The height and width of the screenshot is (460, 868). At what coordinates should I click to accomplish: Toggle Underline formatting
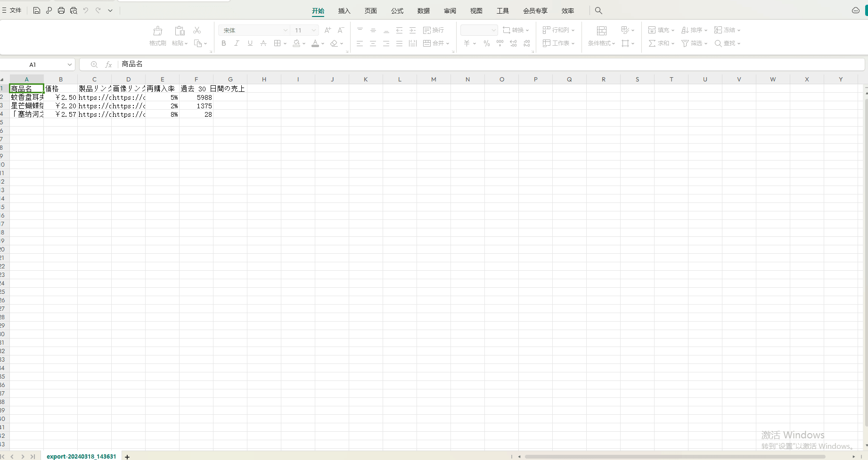(250, 43)
